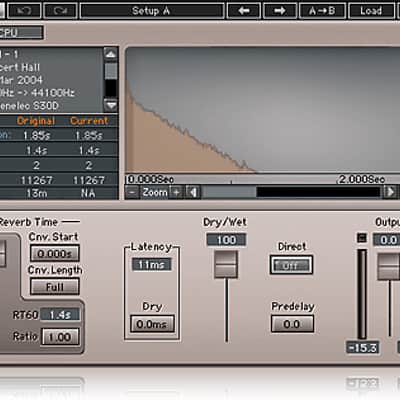This screenshot has height=400, width=400.
Task: Click the -15.3 peak level readout
Action: pyautogui.click(x=363, y=348)
